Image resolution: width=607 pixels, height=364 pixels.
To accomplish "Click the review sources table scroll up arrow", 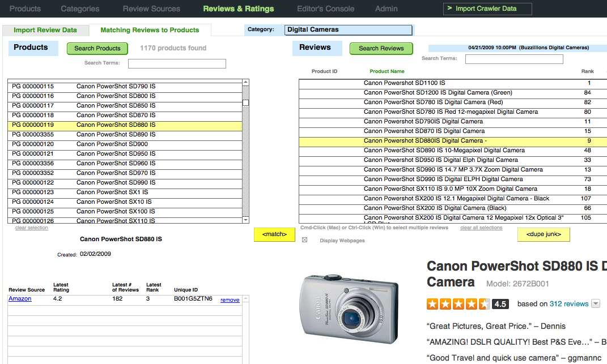I will point(245,299).
